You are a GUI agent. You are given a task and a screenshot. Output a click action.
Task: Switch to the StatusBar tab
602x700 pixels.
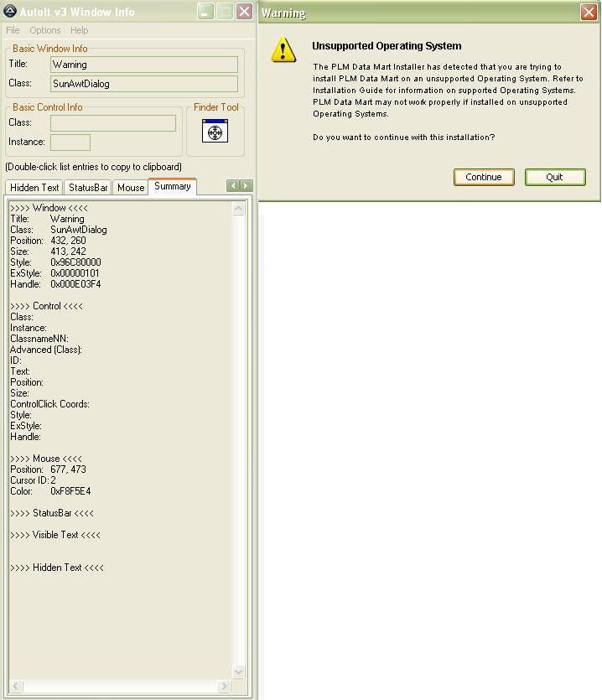(88, 188)
